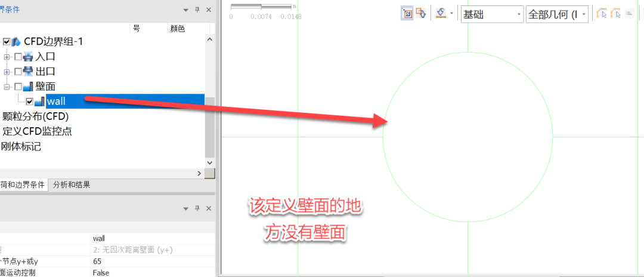
Task: Click the y+ value 65 field
Action: 152,261
